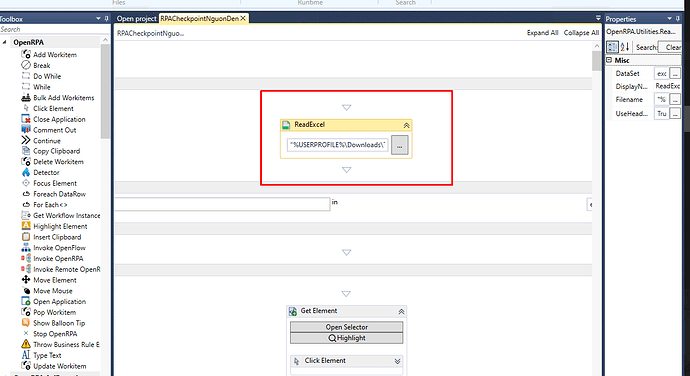Collapse the Misc properties section
This screenshot has width=690, height=376.
point(609,60)
